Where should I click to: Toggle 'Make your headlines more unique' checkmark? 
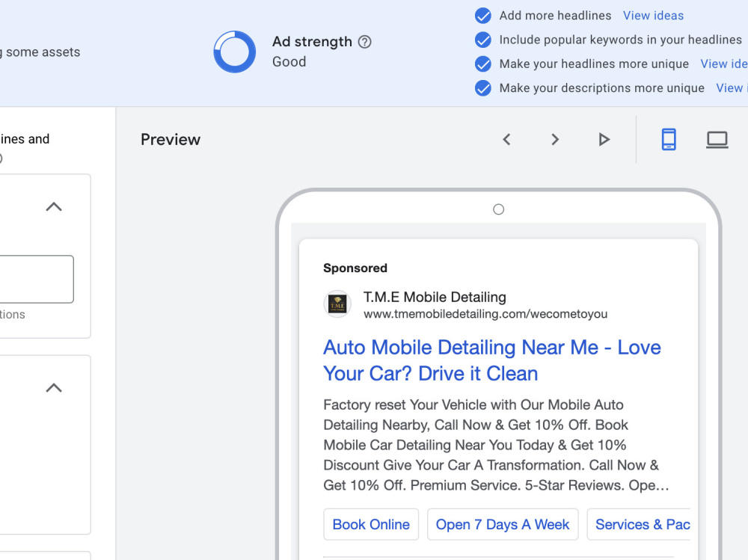click(482, 64)
